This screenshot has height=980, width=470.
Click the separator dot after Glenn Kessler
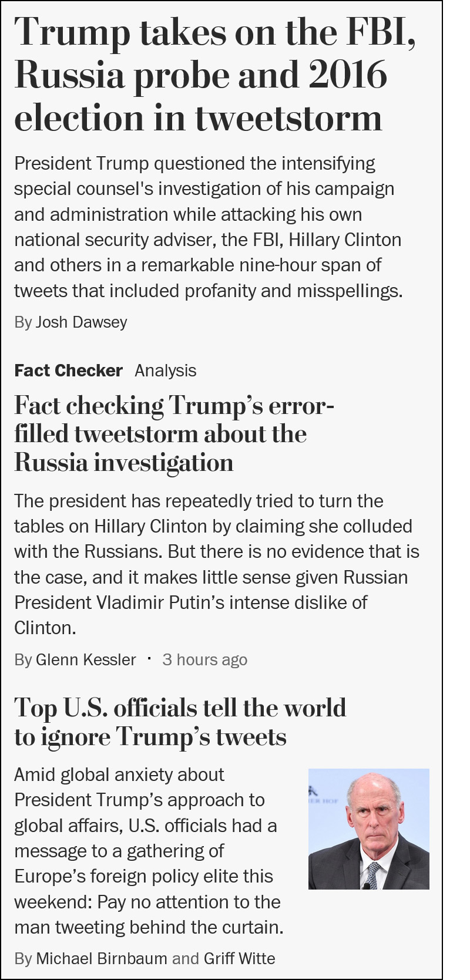coord(149,659)
